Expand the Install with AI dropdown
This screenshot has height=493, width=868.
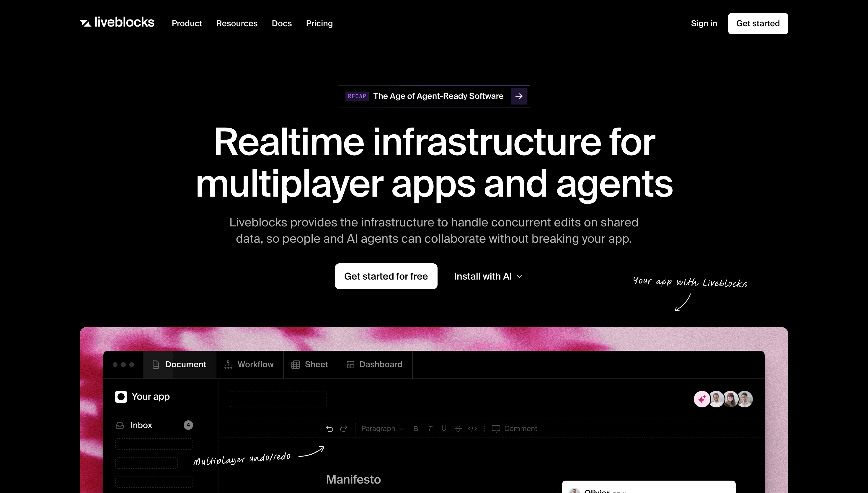[x=488, y=276]
